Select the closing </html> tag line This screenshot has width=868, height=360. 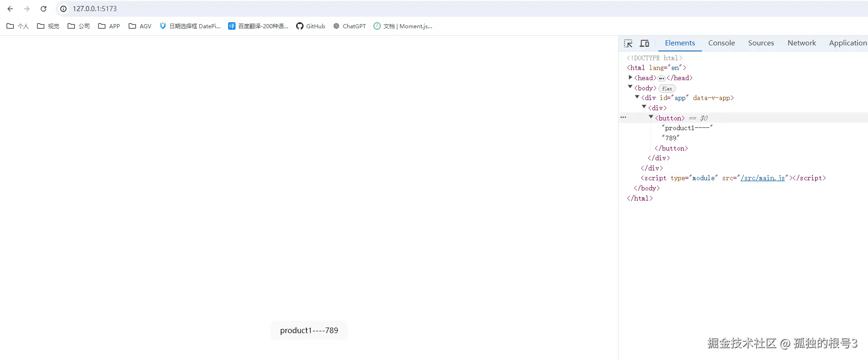[640, 198]
